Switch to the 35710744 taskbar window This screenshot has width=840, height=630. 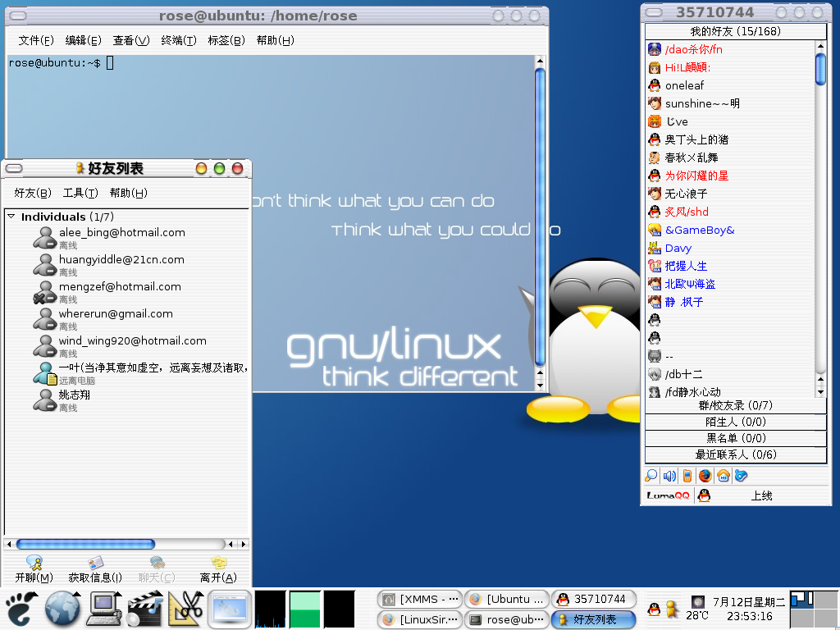click(x=593, y=599)
